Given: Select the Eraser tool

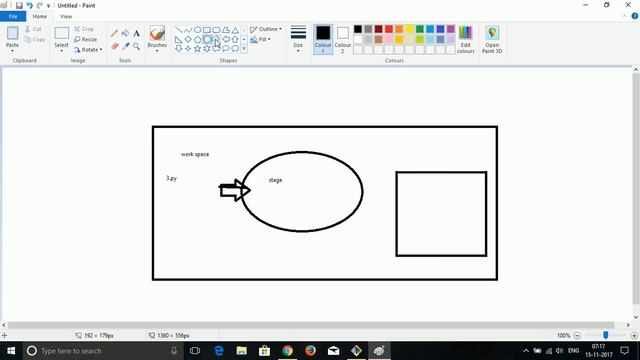Looking at the screenshot, I should pyautogui.click(x=115, y=46).
